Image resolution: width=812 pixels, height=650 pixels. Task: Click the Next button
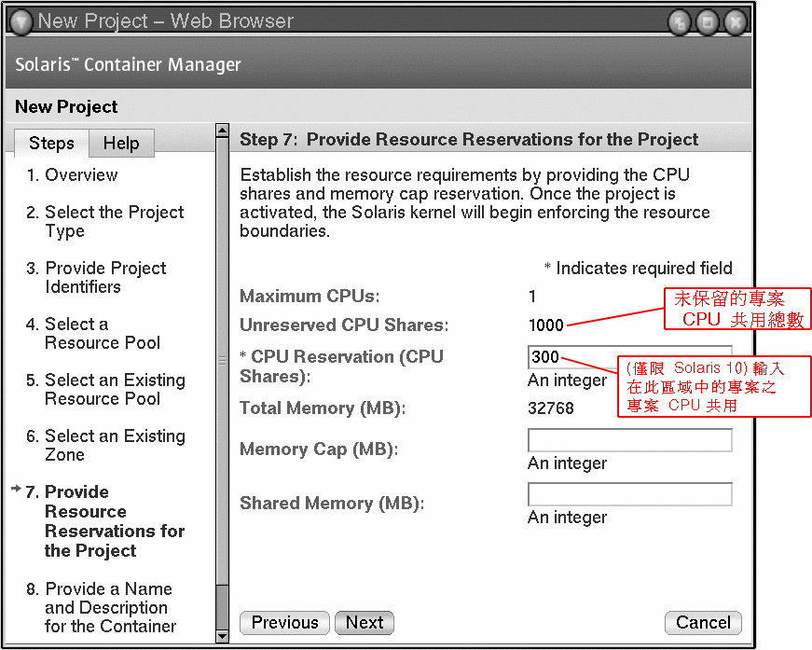click(x=365, y=622)
